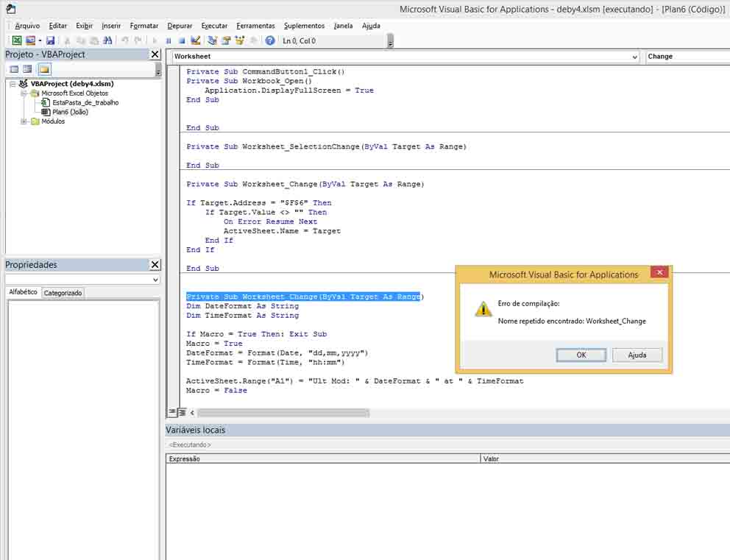Open the Ajuda menu in menu bar

point(371,26)
